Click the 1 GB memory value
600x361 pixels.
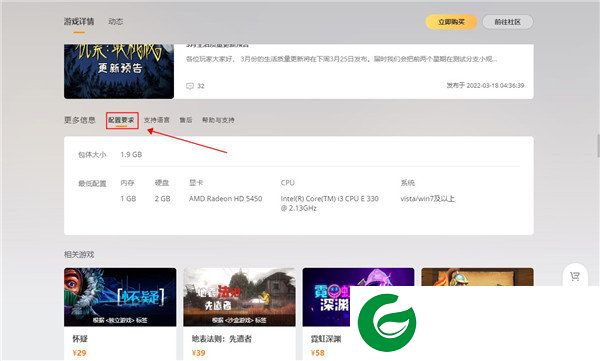click(128, 199)
